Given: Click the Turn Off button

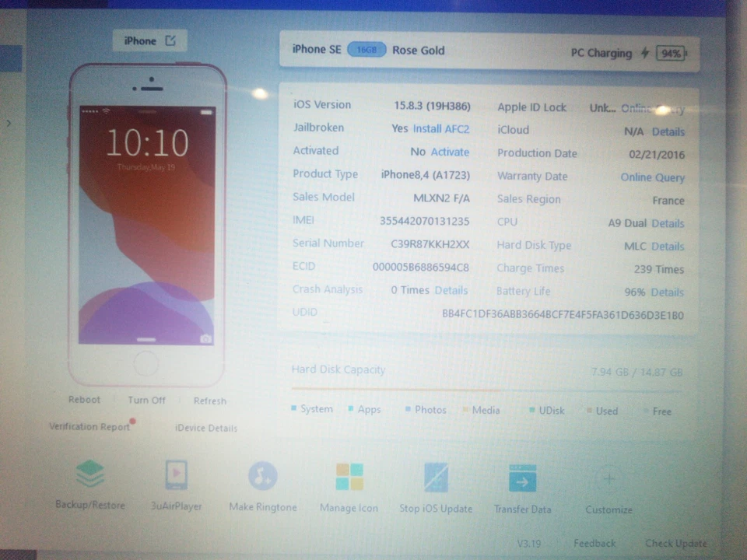Looking at the screenshot, I should point(147,400).
